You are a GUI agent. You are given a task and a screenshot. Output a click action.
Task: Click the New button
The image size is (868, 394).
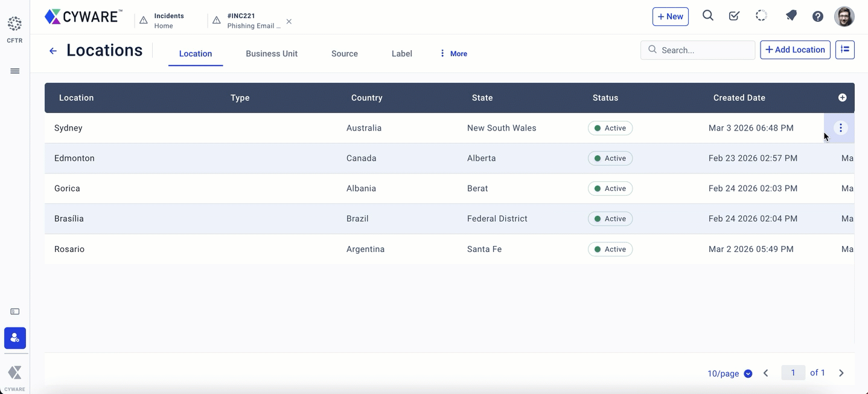pyautogui.click(x=670, y=16)
